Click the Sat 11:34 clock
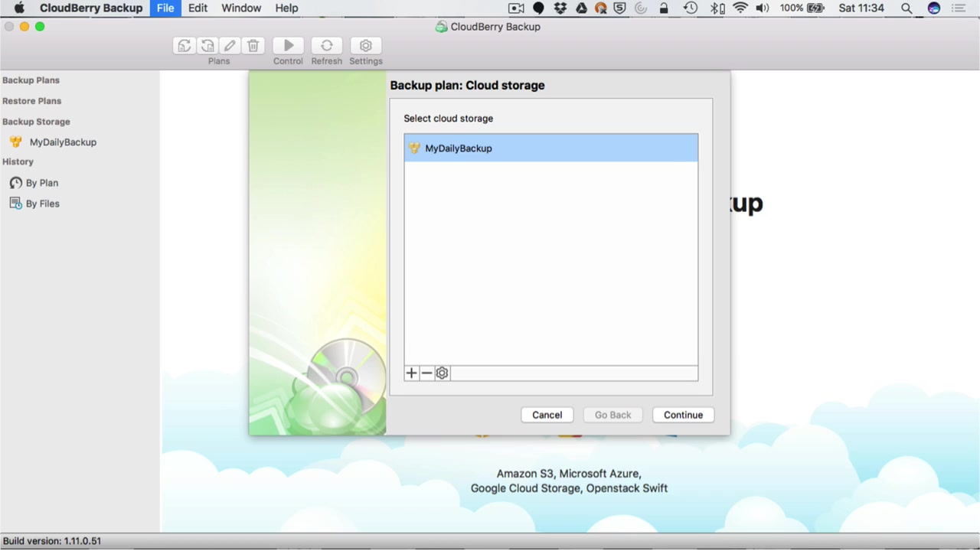 pos(861,8)
